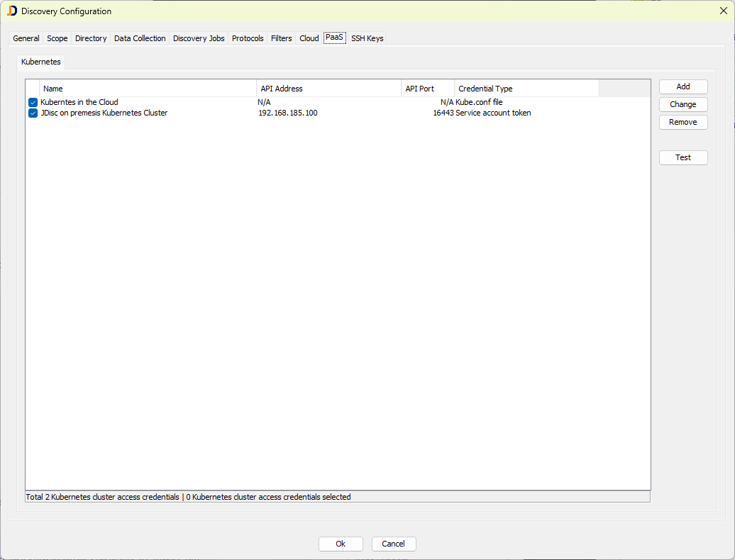The width and height of the screenshot is (735, 560).
Task: Test the Kubernetes credential with Test button
Action: [x=682, y=157]
